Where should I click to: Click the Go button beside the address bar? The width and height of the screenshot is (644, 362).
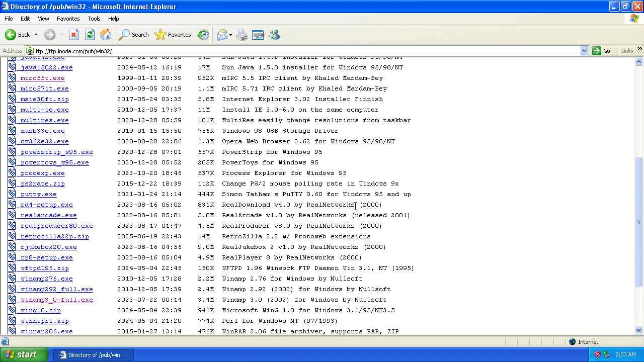pyautogui.click(x=601, y=51)
